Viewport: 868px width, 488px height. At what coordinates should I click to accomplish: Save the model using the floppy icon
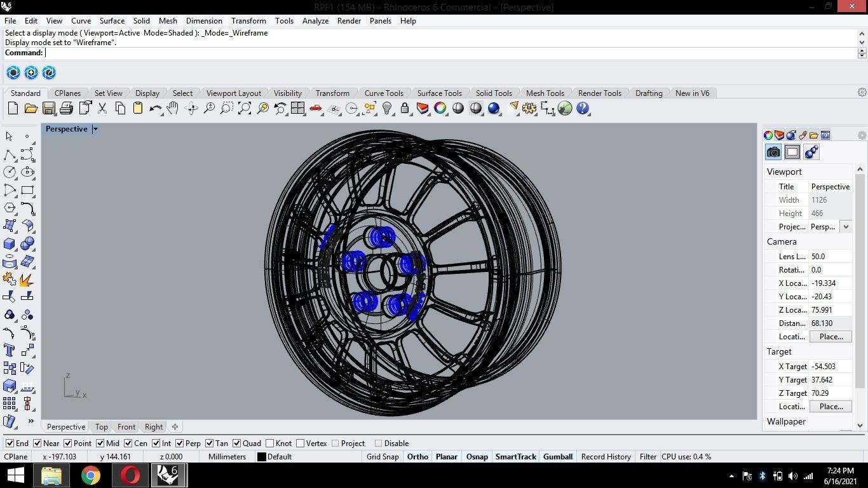48,109
